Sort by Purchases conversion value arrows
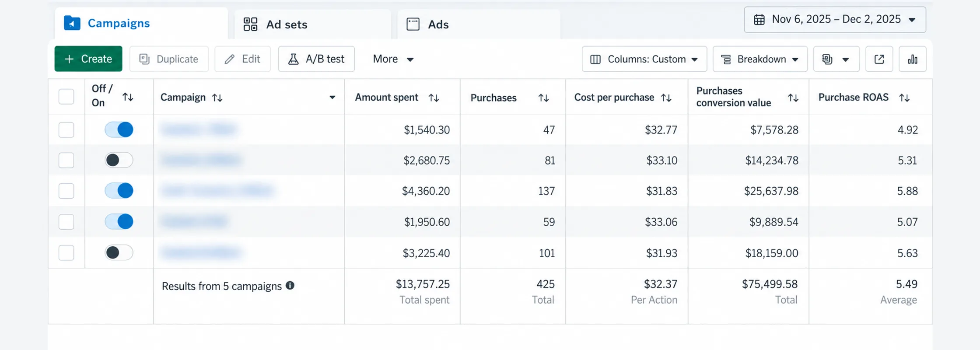The image size is (980, 350). pyautogui.click(x=793, y=98)
